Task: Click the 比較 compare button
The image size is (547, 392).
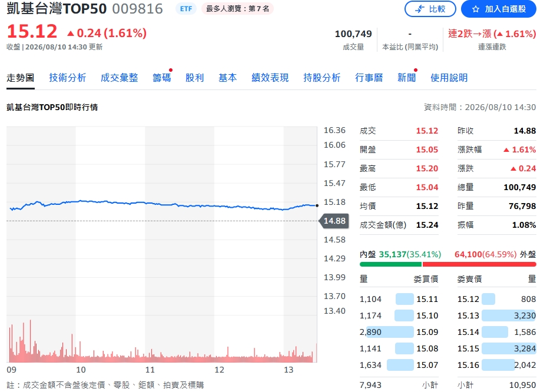Action: (x=430, y=9)
